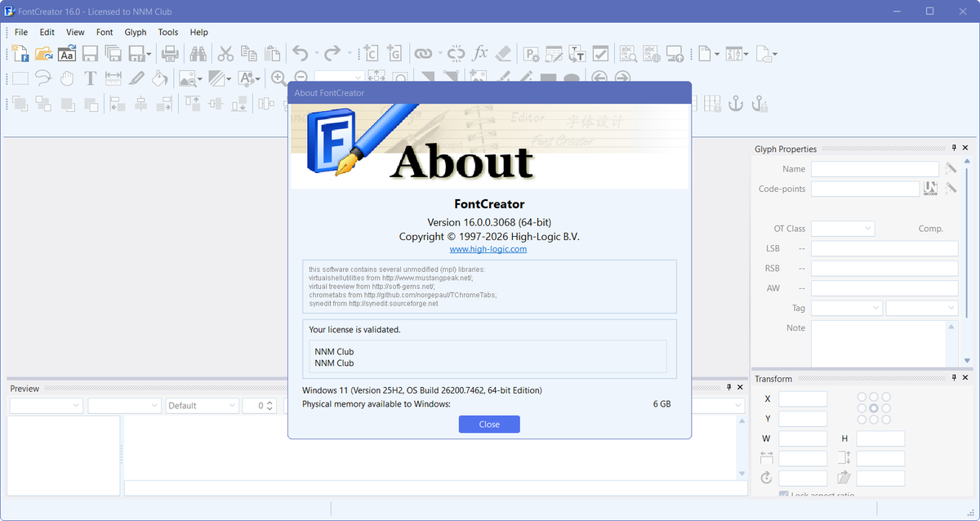Click the Open Installed Font (Aa) icon
Image resolution: width=980 pixels, height=521 pixels.
coord(67,54)
